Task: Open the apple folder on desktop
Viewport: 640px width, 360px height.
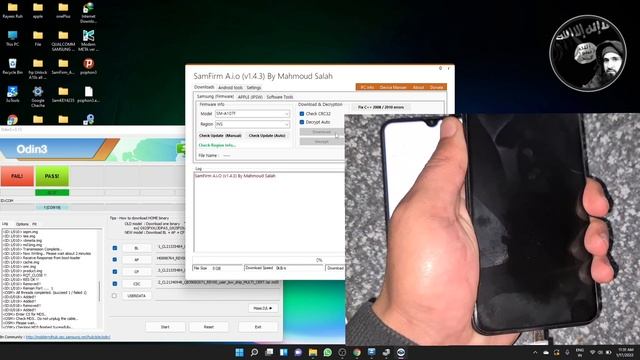Action: pyautogui.click(x=38, y=11)
